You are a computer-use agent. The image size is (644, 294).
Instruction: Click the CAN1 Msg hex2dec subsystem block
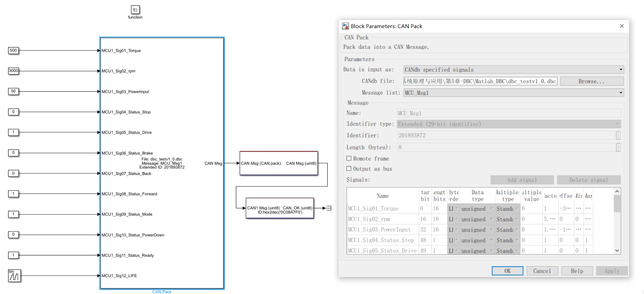pyautogui.click(x=280, y=208)
